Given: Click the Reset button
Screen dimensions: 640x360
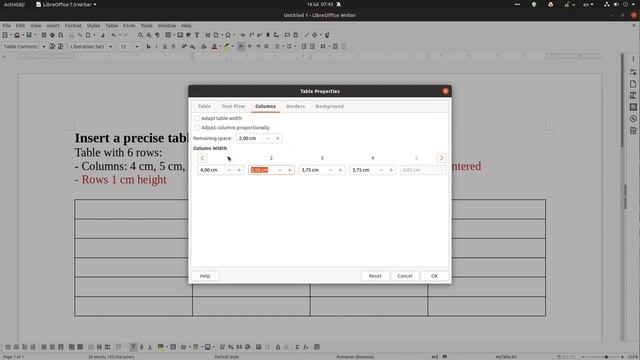Looking at the screenshot, I should coord(375,276).
